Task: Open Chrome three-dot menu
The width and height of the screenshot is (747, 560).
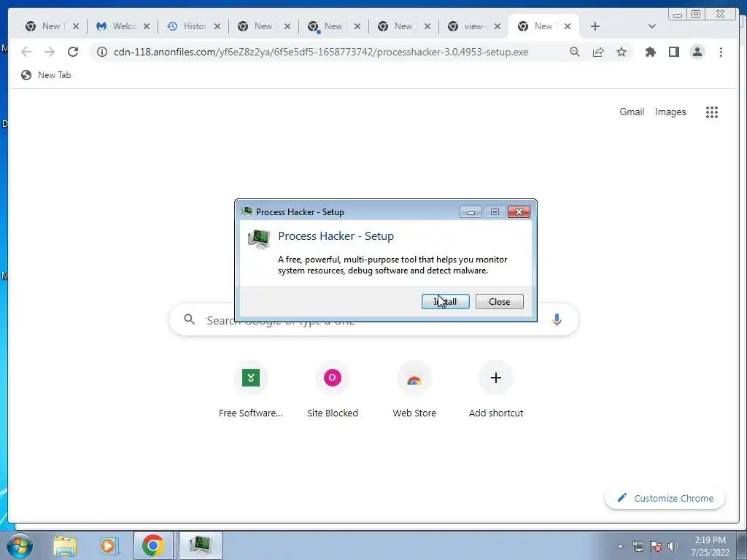Action: 721,52
